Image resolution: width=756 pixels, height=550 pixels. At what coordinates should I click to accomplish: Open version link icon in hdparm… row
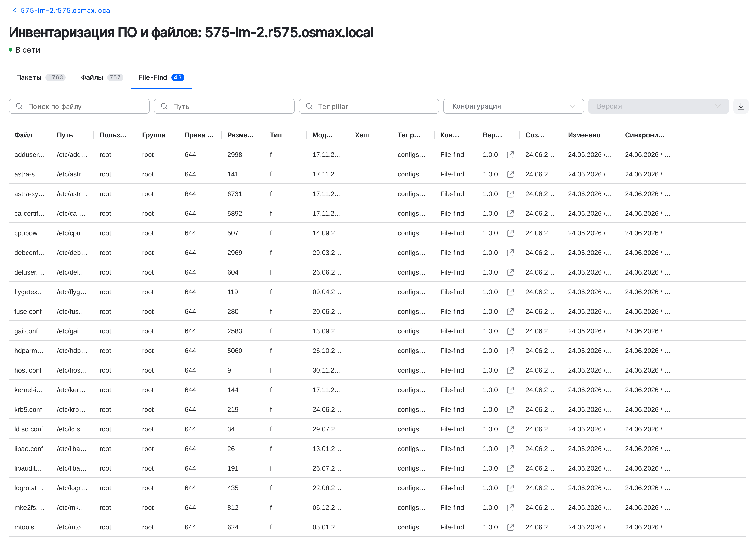tap(510, 351)
